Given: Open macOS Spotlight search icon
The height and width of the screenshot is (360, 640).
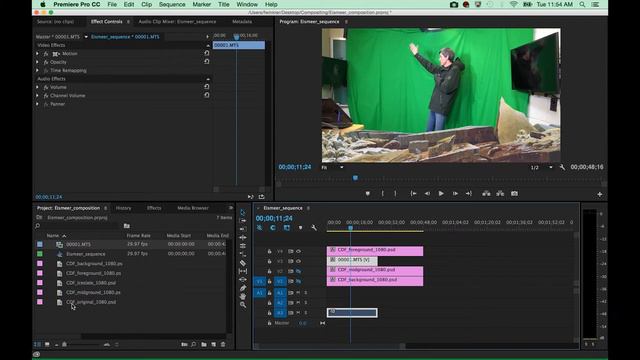Looking at the screenshot, I should click(582, 4).
